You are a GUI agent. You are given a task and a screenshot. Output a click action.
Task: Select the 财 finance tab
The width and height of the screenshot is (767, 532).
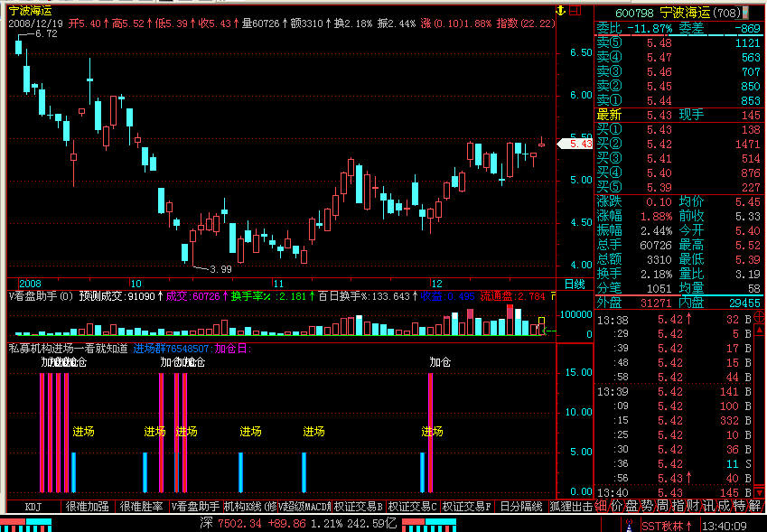click(x=693, y=506)
